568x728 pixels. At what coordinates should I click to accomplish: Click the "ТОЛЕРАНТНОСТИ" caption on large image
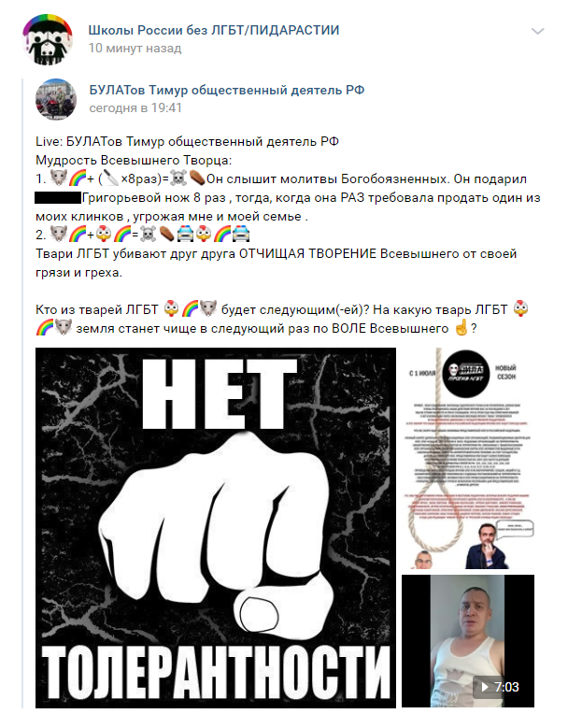coord(216,672)
